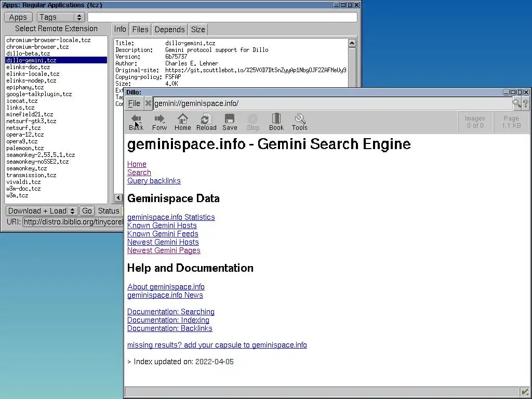Image resolution: width=532 pixels, height=399 pixels.
Task: Open the Home page icon in Dillo
Action: [182, 122]
